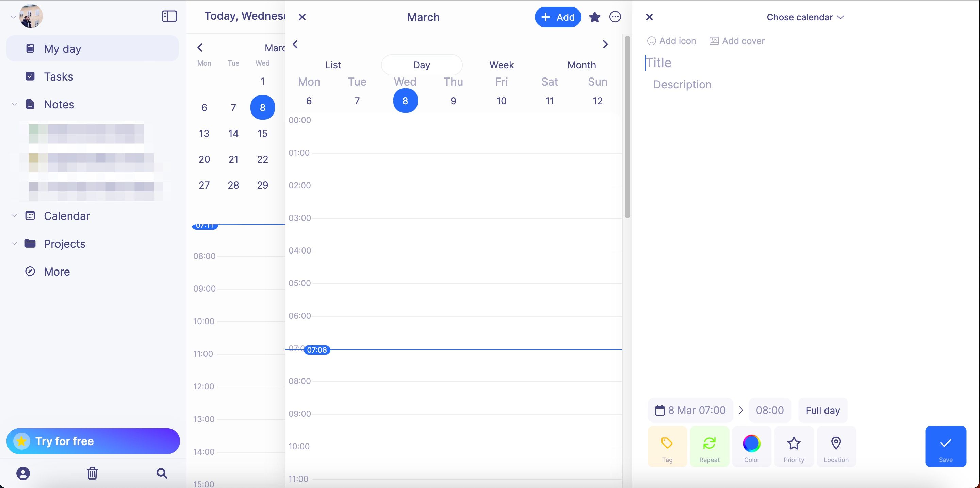
Task: Collapse the Notes section chevron
Action: tap(14, 104)
